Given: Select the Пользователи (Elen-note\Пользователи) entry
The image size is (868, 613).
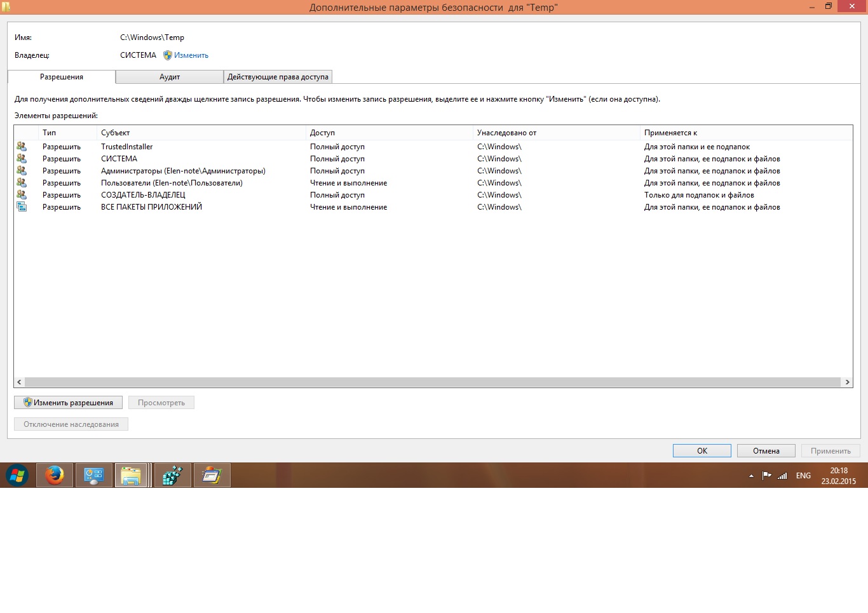Looking at the screenshot, I should click(x=172, y=183).
